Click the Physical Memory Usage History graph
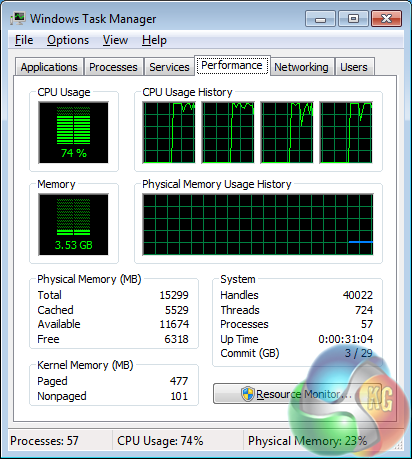412x459 pixels. click(258, 224)
